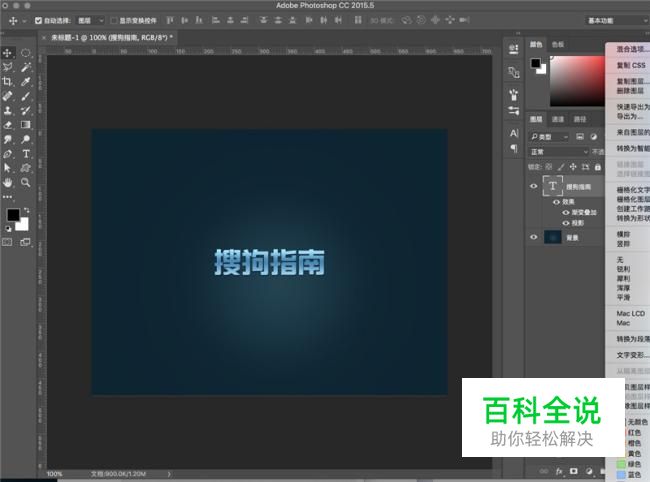650x482 pixels.
Task: Select the 搜狗指南 text layer thumbnail
Action: point(553,186)
